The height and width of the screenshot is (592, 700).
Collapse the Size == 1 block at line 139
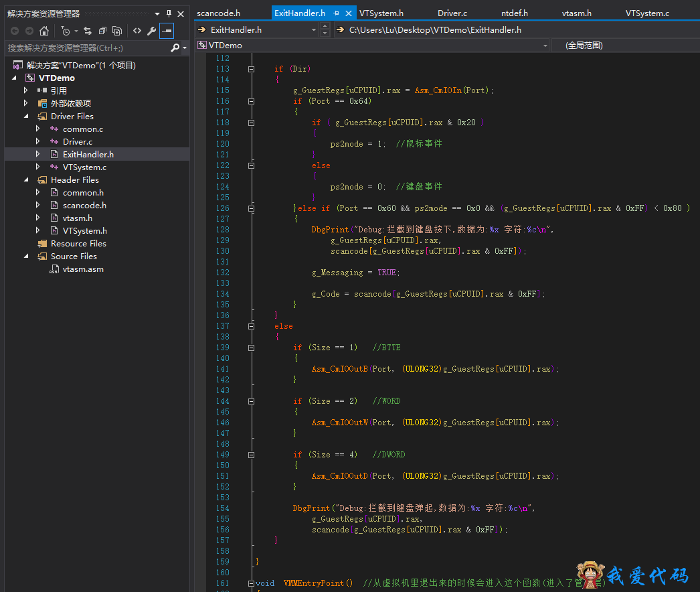tap(252, 348)
